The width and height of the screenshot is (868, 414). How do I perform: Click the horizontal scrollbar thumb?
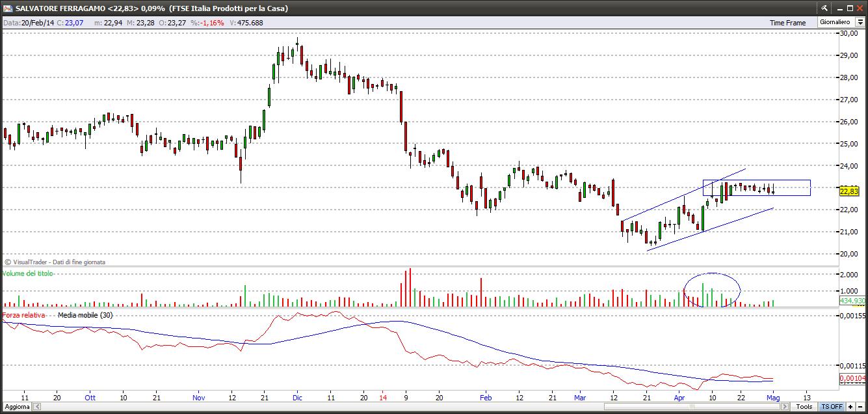click(x=692, y=407)
